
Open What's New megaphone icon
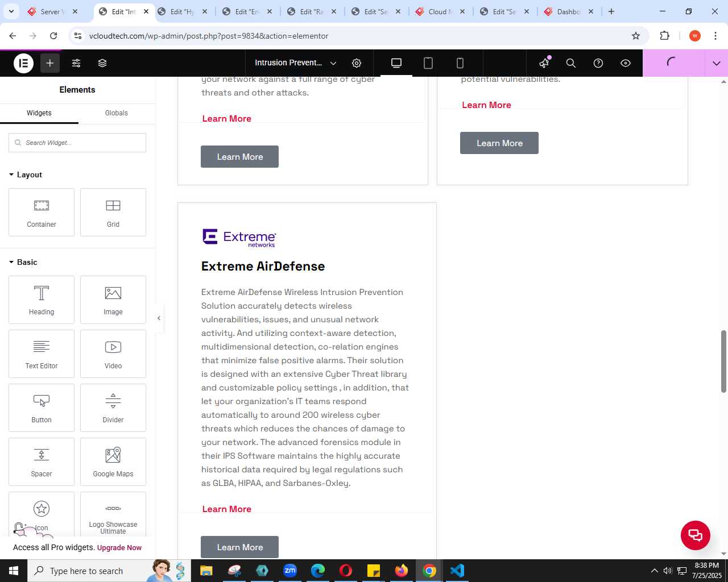(x=544, y=63)
